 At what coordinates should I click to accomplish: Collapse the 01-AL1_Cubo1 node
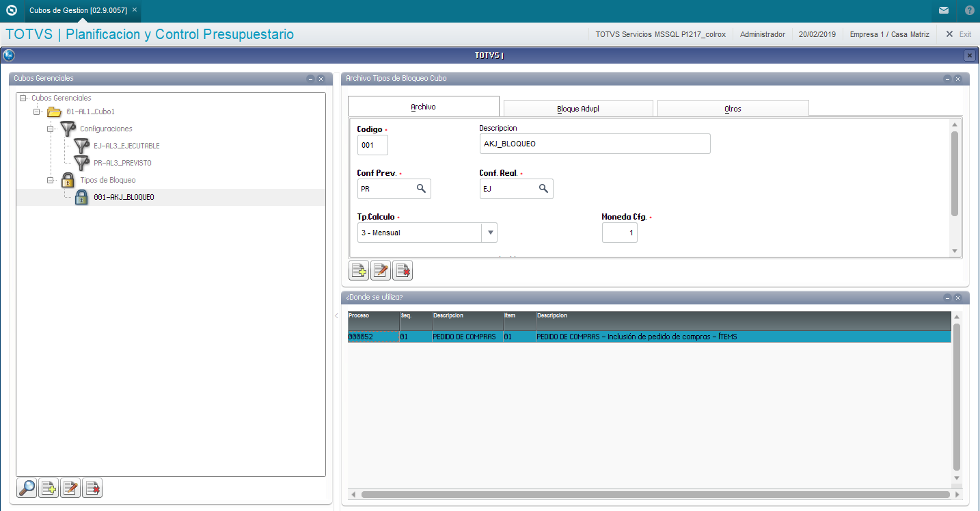tap(37, 112)
